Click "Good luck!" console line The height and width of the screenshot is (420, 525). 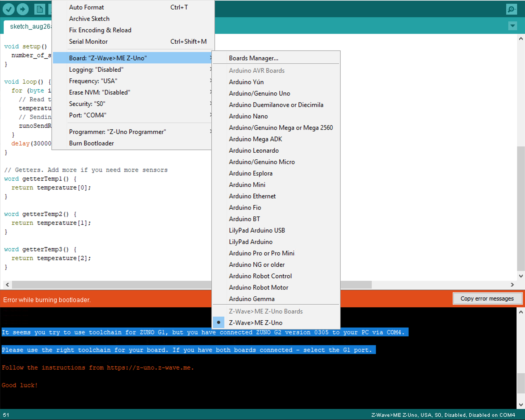20,385
